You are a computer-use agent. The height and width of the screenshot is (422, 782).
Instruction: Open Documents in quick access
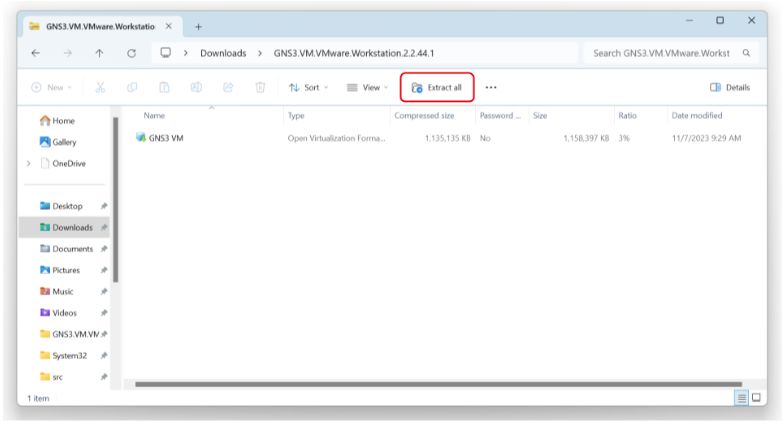pyautogui.click(x=66, y=249)
